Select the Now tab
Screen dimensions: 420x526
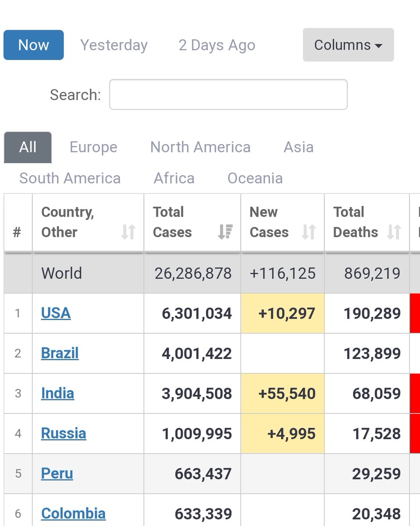pyautogui.click(x=33, y=45)
